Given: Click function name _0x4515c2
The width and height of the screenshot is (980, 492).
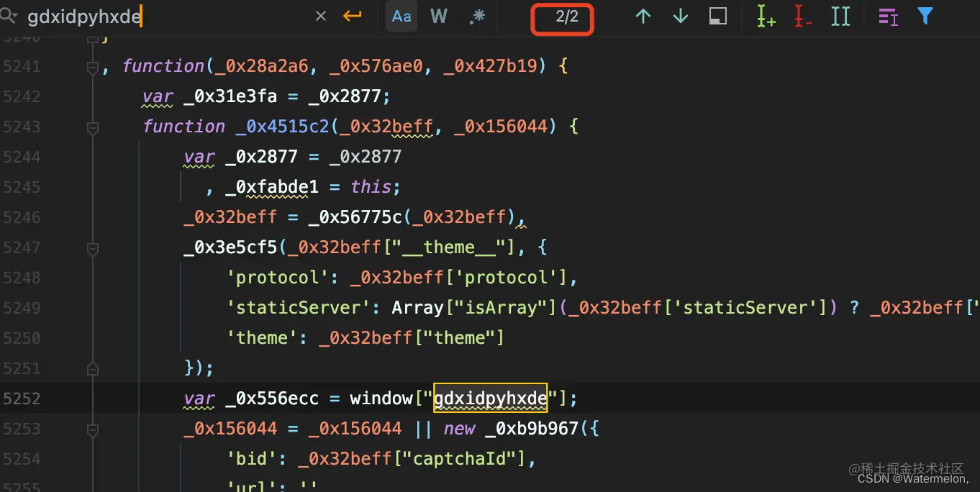Looking at the screenshot, I should point(282,127).
